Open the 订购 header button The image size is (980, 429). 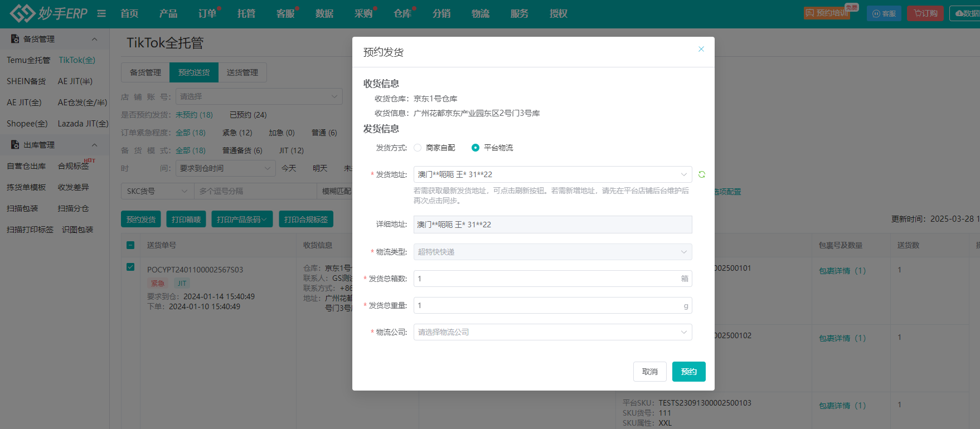925,13
